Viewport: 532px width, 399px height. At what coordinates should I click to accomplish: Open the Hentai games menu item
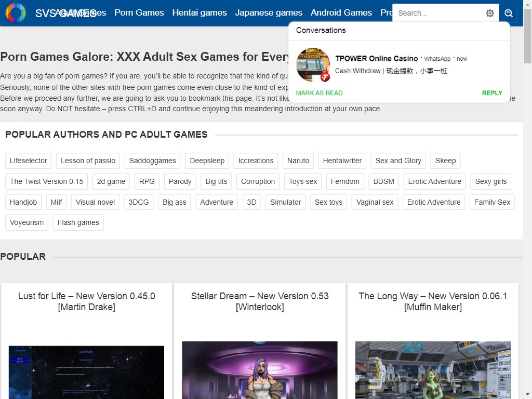(199, 12)
